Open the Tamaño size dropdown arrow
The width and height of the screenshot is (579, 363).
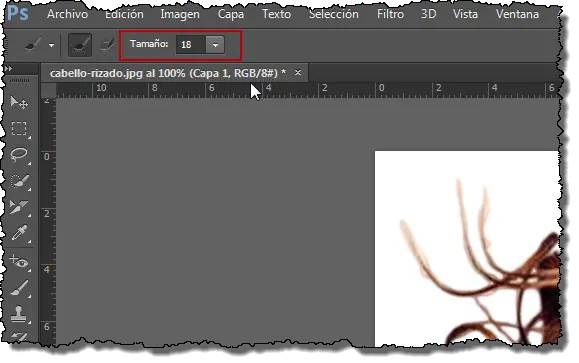(x=215, y=45)
